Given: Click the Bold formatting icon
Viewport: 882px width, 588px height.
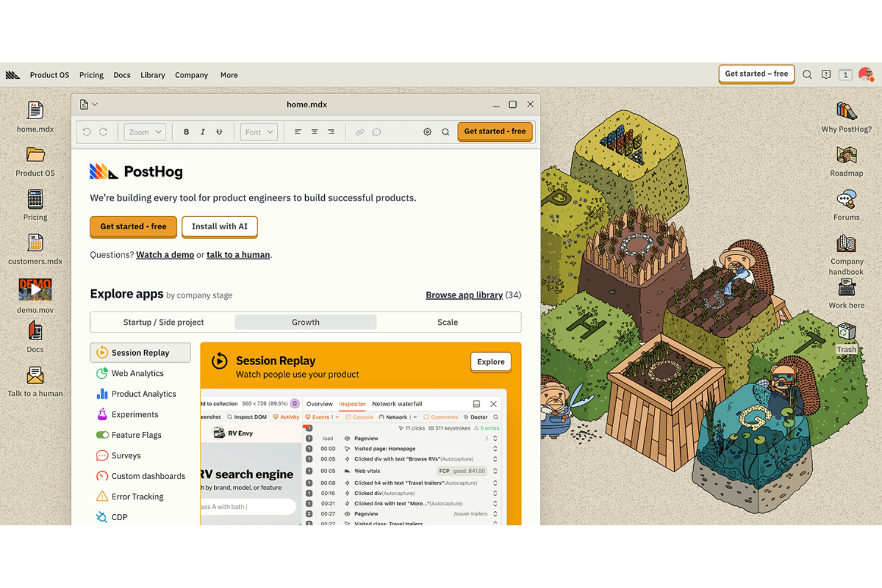Looking at the screenshot, I should 186,132.
